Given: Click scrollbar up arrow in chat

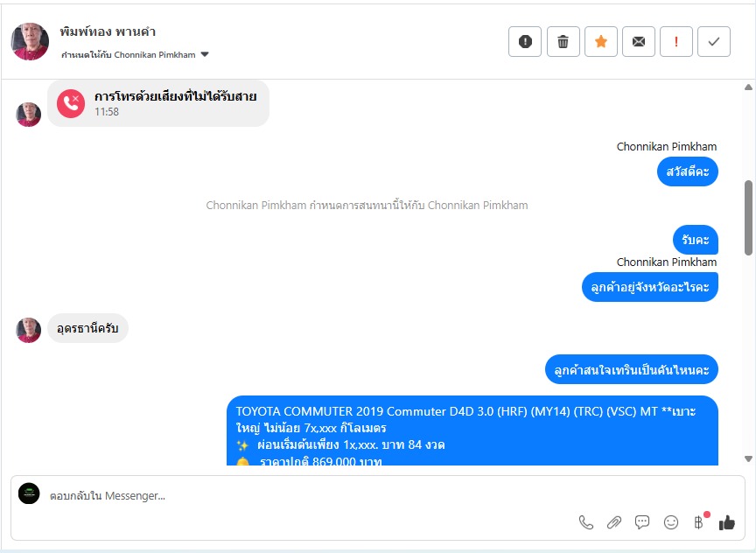Looking at the screenshot, I should click(748, 87).
